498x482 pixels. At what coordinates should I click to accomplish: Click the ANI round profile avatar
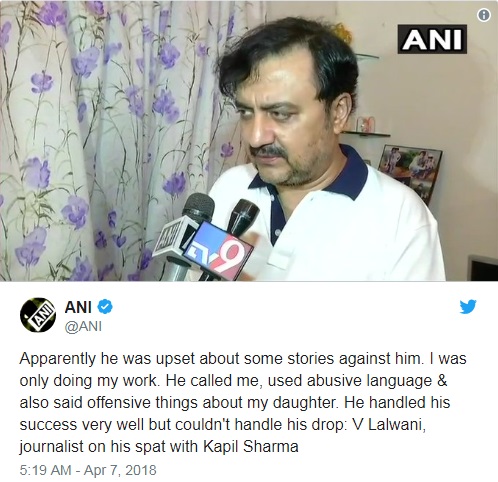pos(38,315)
